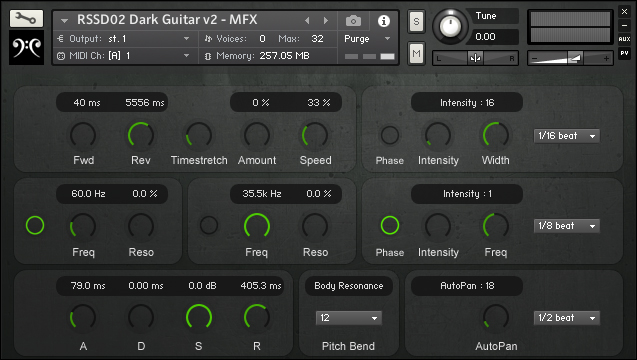This screenshot has width=637, height=360.
Task: Click the Reso knob of 60.0 Hz filter
Action: (141, 226)
